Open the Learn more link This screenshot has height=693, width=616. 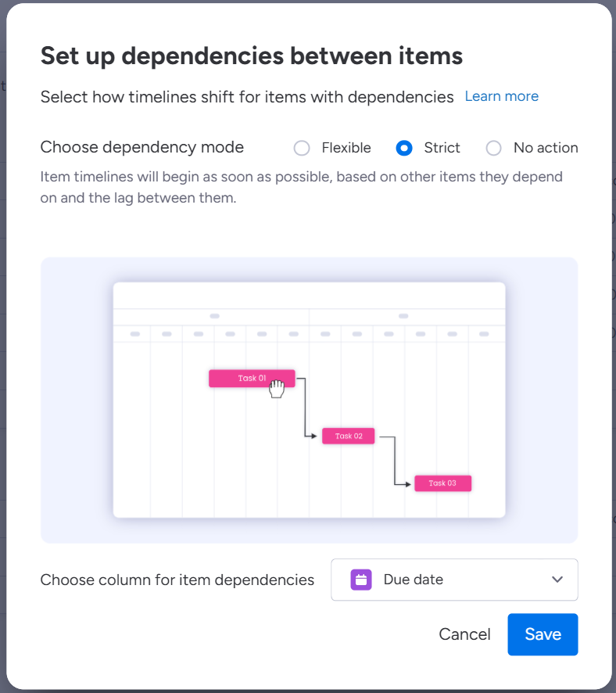502,96
